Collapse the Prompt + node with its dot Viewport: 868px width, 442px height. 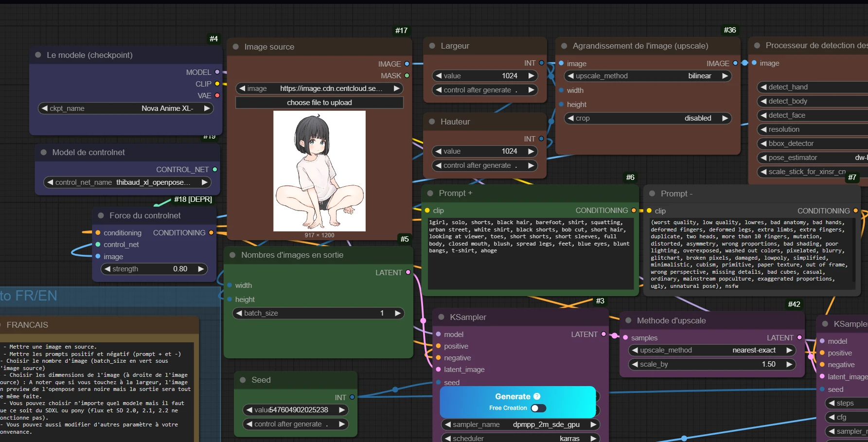click(430, 194)
